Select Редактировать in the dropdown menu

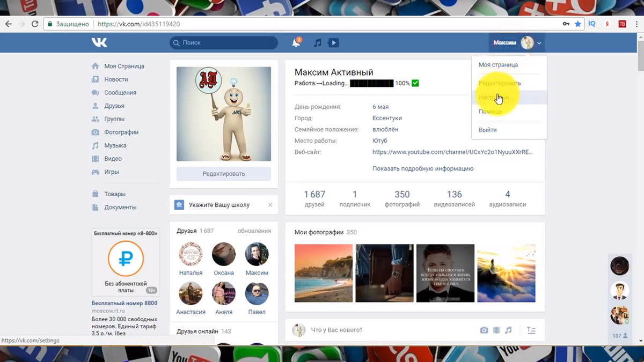click(x=509, y=83)
